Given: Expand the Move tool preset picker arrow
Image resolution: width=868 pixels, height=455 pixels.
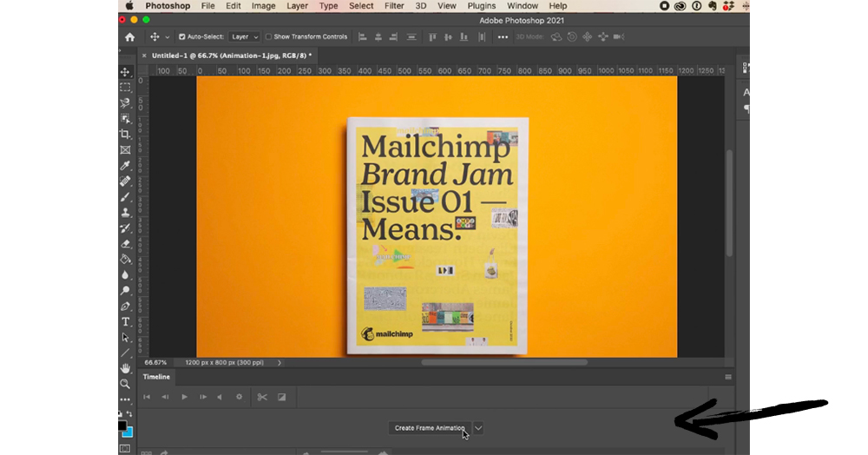Looking at the screenshot, I should 168,37.
